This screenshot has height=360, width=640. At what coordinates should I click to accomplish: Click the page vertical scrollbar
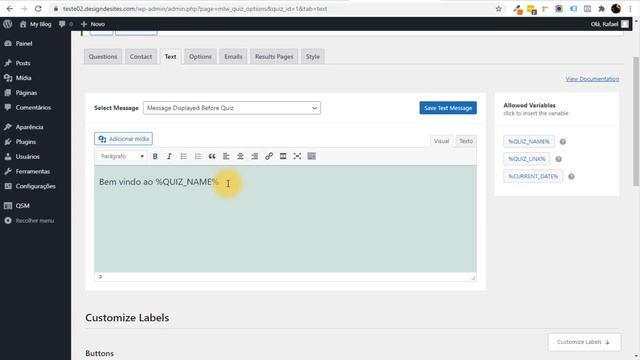(x=636, y=122)
